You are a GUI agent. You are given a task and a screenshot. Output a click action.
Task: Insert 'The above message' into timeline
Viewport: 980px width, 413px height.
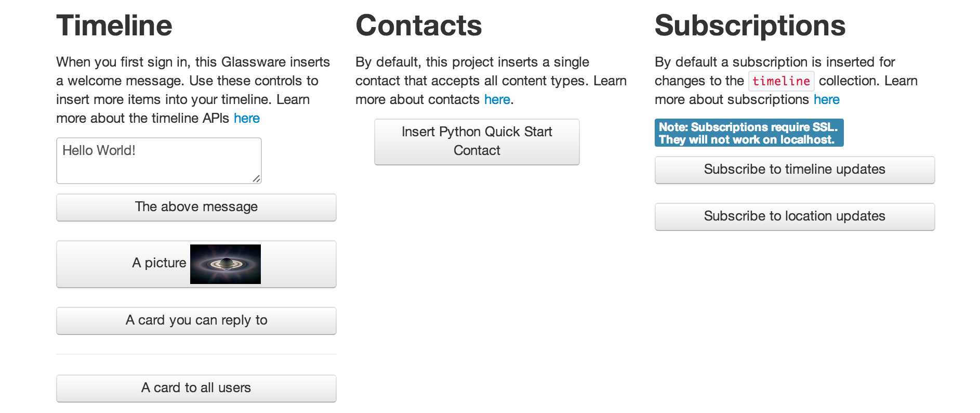coord(196,208)
